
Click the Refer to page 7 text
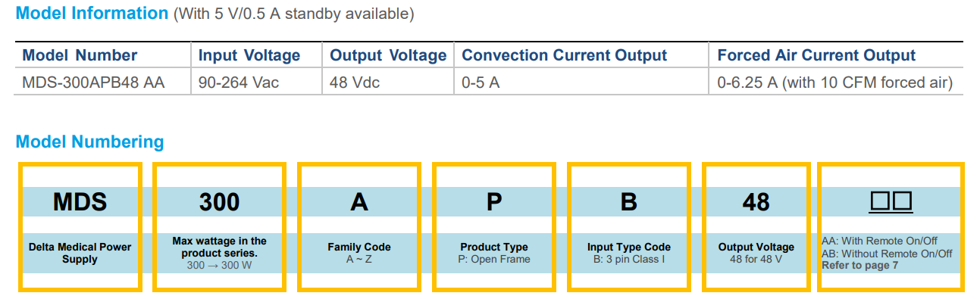pos(860,265)
